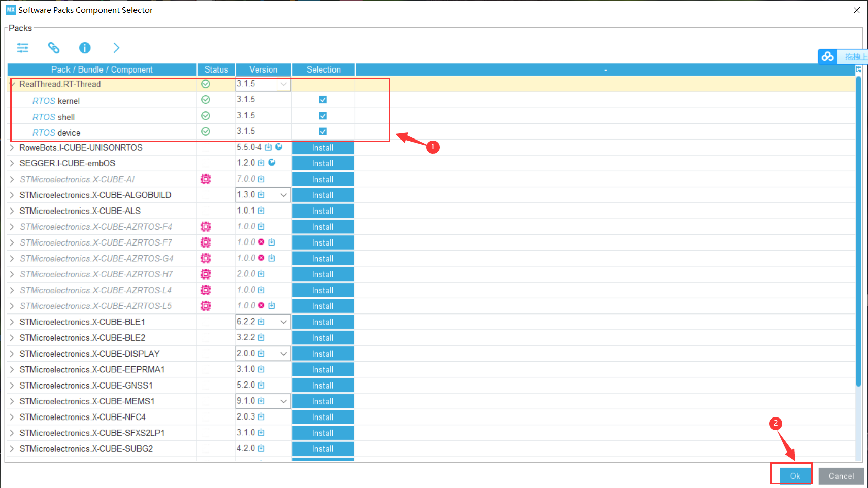Click download icon beside X-CUBE-BLE2 version 3.2.2
868x488 pixels.
[x=261, y=337]
